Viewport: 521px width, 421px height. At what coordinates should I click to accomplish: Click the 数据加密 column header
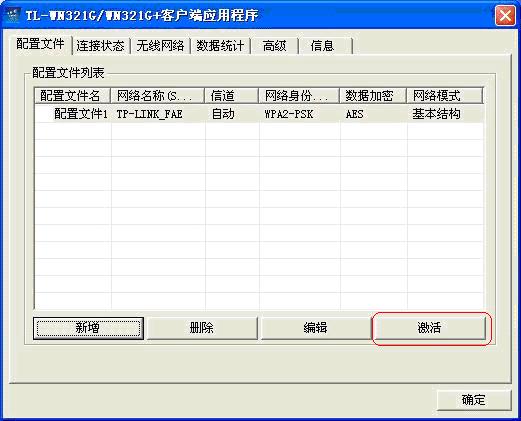click(373, 96)
